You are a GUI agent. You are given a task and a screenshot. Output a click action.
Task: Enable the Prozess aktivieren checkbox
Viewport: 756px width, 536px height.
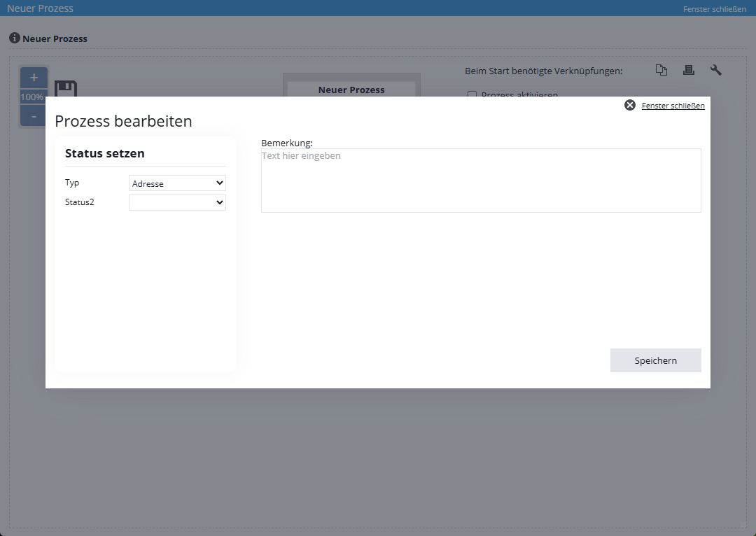(472, 94)
